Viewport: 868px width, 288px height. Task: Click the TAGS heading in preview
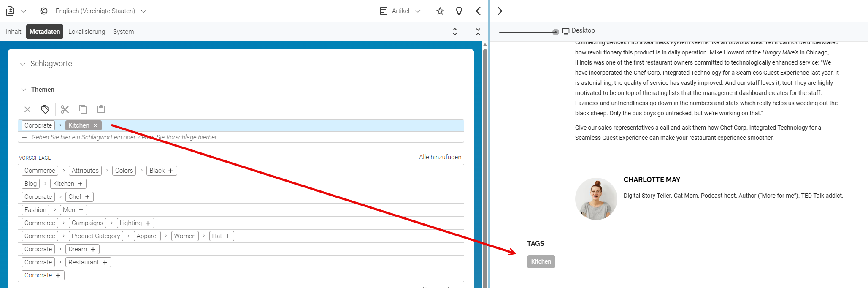[535, 244]
